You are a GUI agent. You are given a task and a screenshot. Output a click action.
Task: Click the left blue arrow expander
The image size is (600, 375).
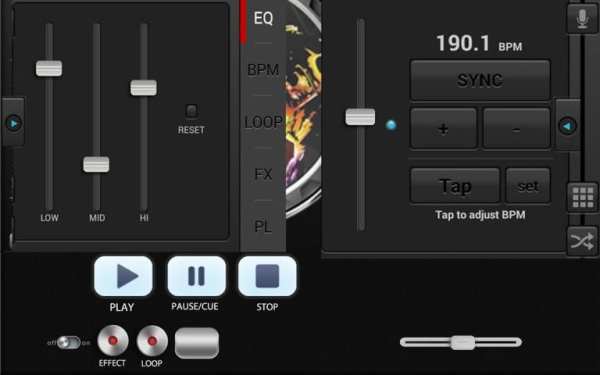click(x=14, y=123)
